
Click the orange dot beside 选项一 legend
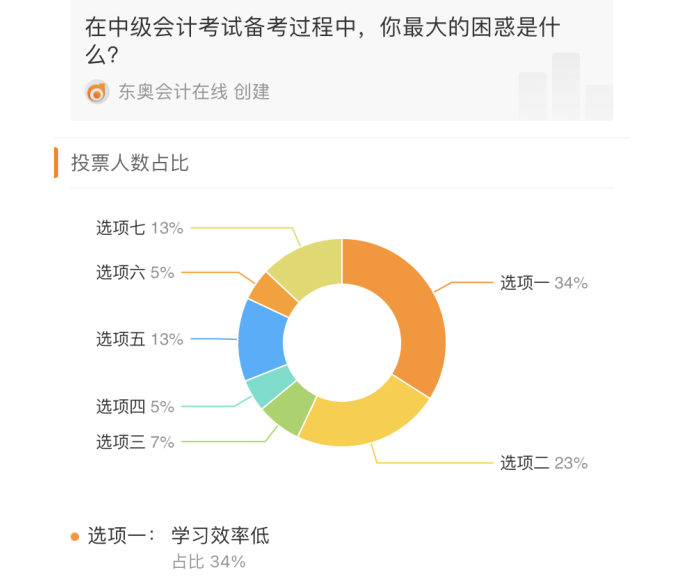tap(75, 537)
